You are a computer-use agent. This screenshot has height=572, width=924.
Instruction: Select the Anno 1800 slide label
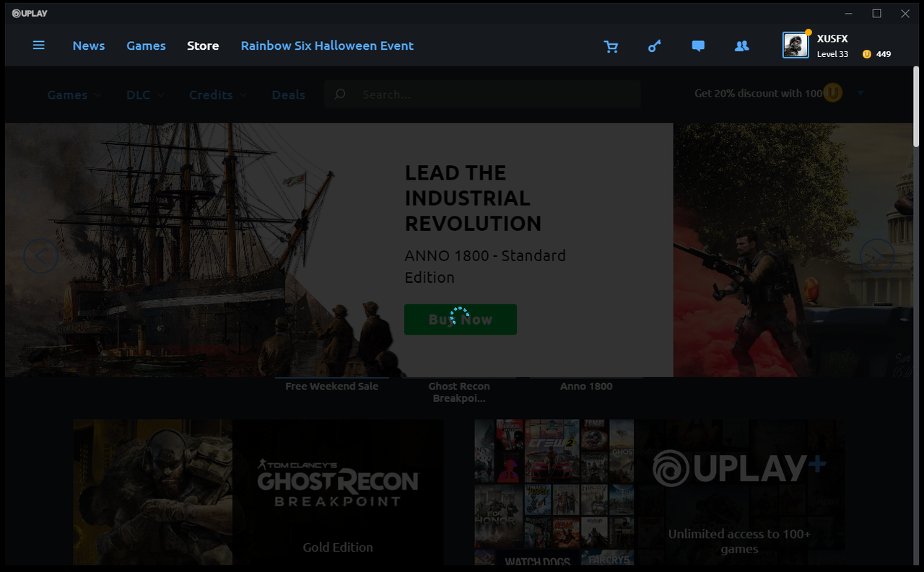(586, 386)
